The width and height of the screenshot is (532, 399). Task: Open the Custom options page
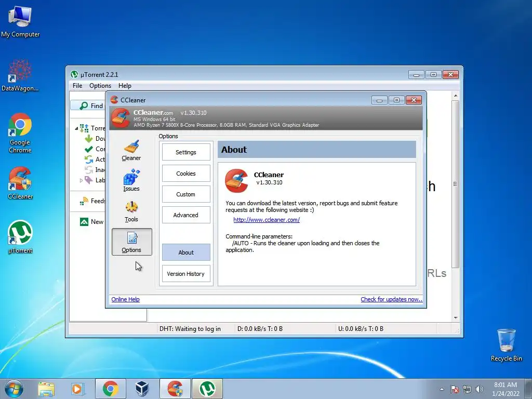186,194
